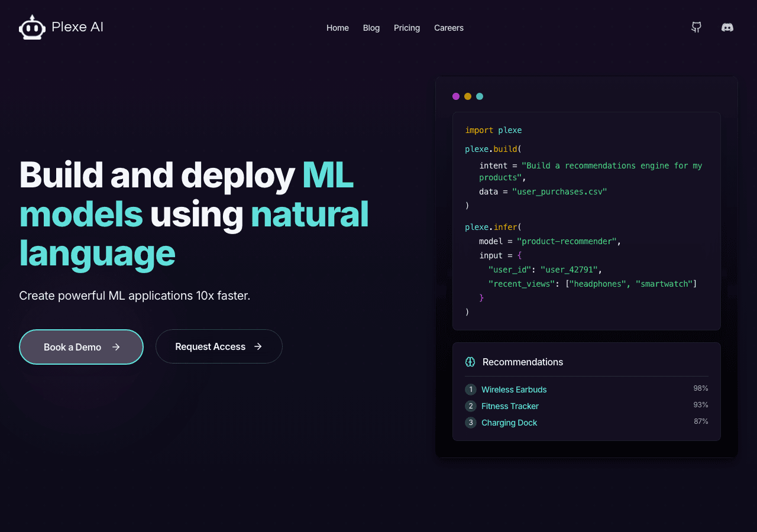757x532 pixels.
Task: Click the Book a Demo button
Action: 81,347
